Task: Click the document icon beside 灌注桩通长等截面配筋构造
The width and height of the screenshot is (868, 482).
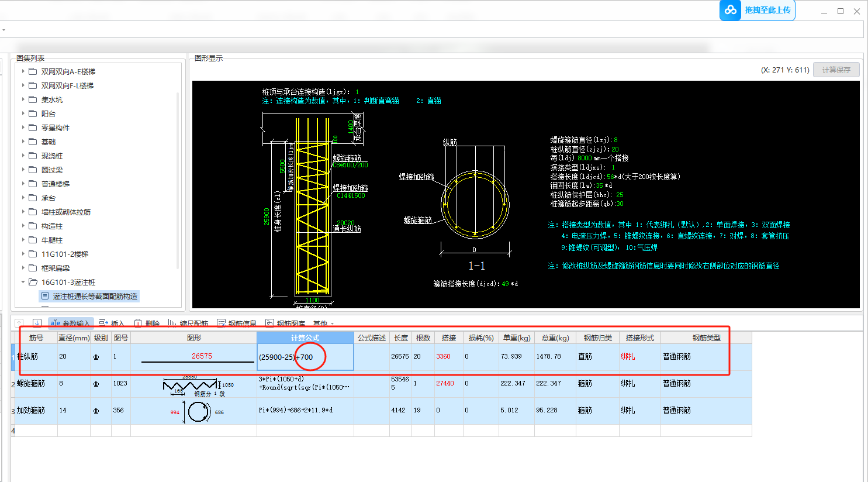Action: (x=45, y=296)
